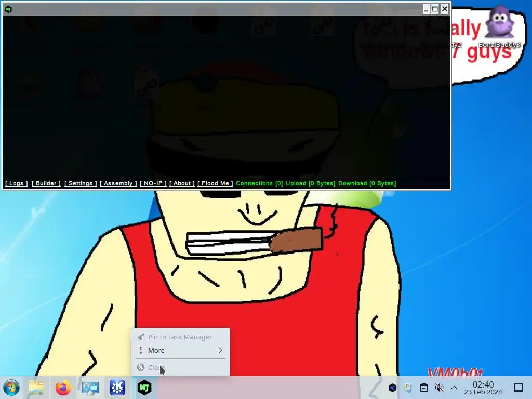Image resolution: width=532 pixels, height=399 pixels.
Task: Launch Firefox from the taskbar
Action: pos(63,388)
